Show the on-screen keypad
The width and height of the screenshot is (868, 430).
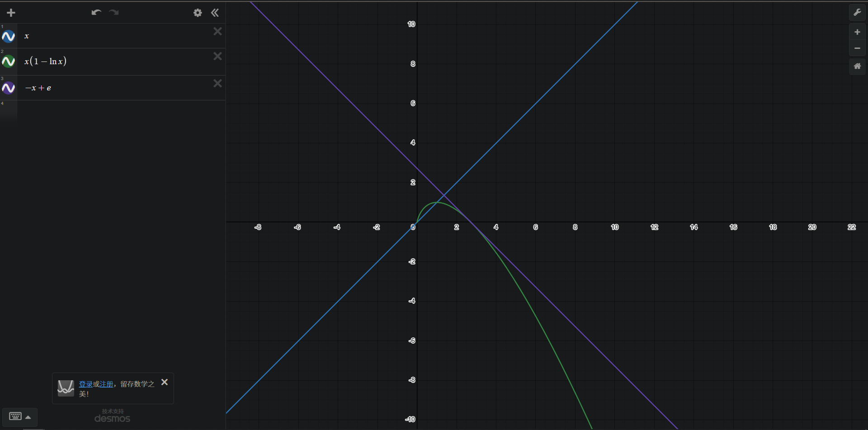(20, 416)
